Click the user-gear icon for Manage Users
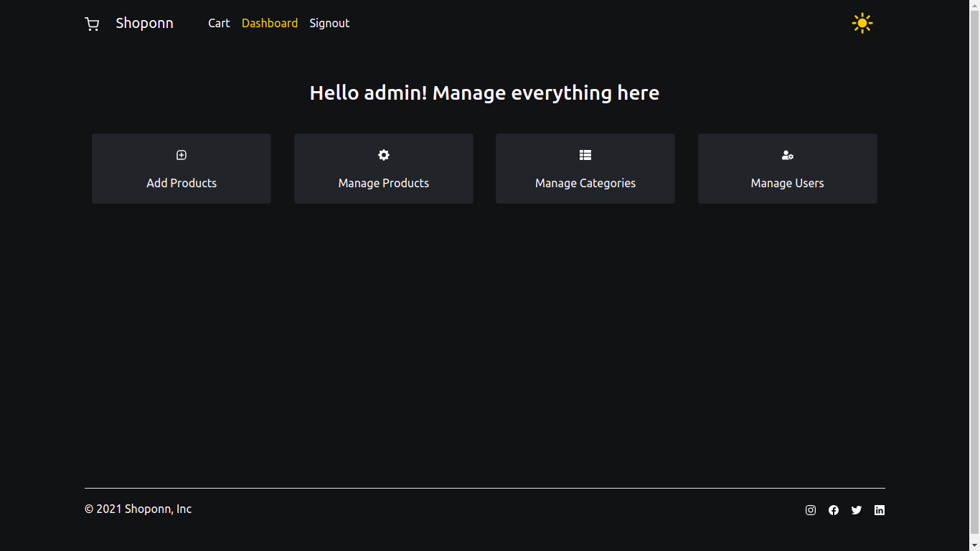 [788, 155]
